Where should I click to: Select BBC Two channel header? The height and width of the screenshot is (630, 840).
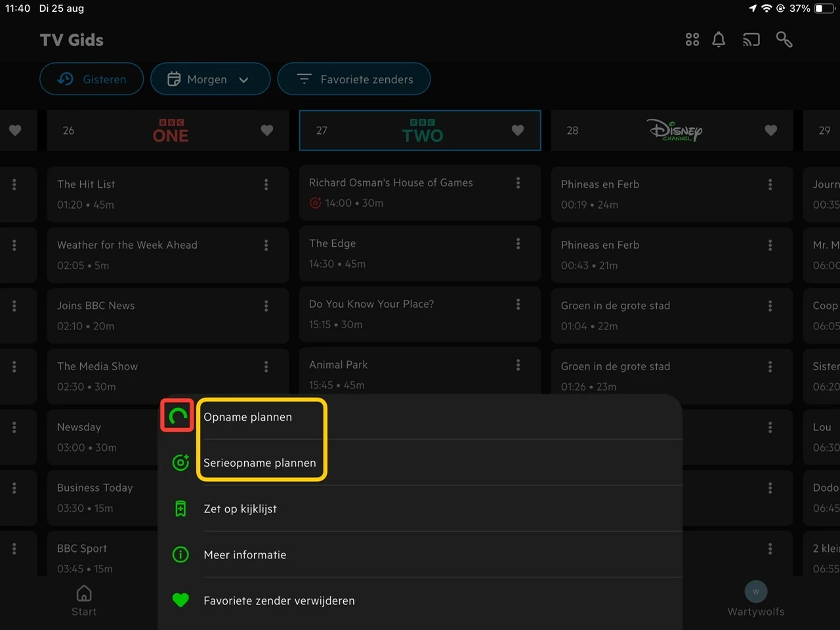coord(420,131)
